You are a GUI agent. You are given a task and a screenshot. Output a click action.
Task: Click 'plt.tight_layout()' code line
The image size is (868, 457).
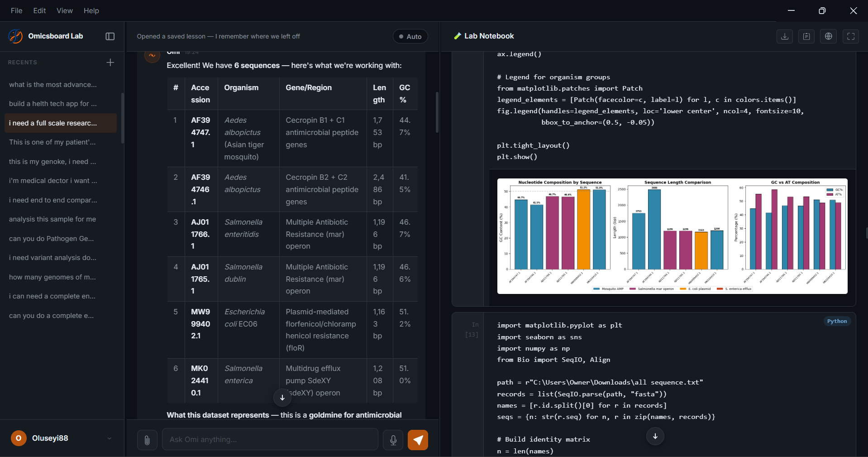(533, 145)
